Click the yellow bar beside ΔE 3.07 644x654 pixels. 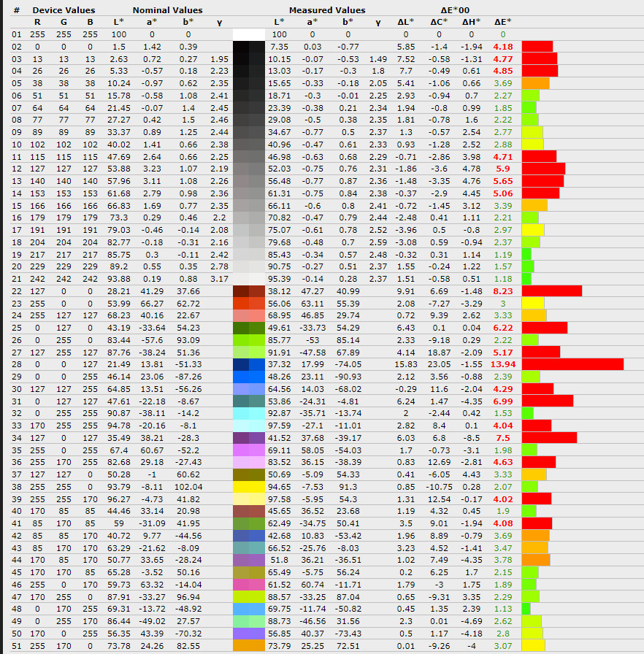(533, 646)
